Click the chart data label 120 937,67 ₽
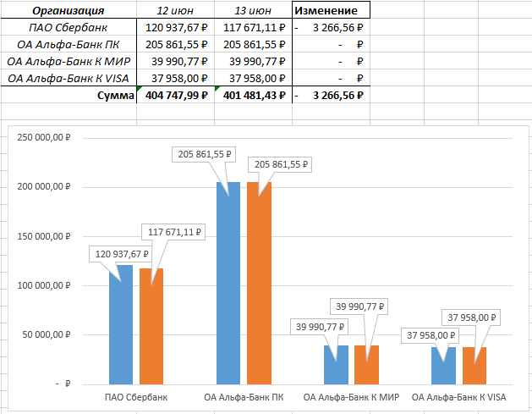This screenshot has height=414, width=532. [122, 254]
